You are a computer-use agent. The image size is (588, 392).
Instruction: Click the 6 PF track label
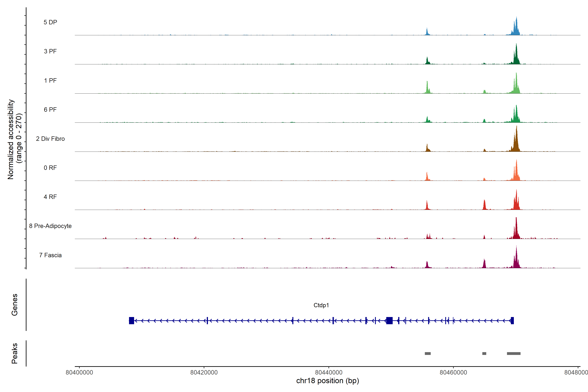coord(50,109)
